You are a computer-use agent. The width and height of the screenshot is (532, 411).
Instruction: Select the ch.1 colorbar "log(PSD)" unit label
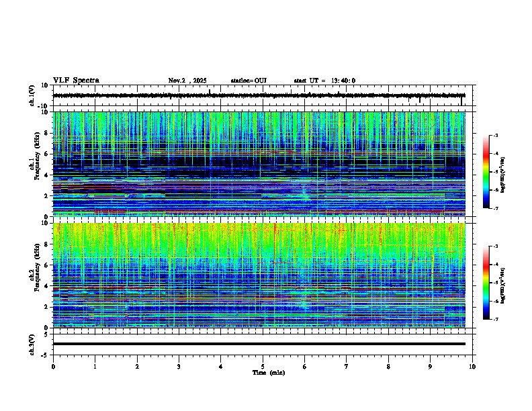point(502,175)
